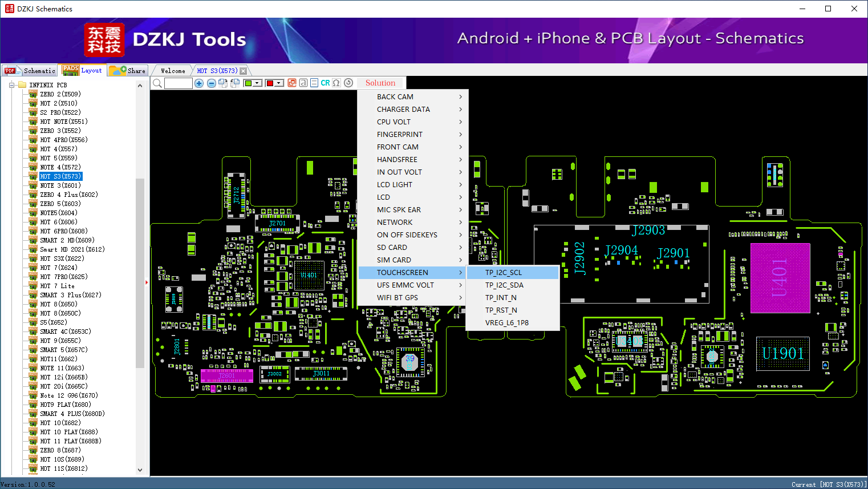Click the omega symbol toolbar icon
This screenshot has width=868, height=489.
point(336,83)
